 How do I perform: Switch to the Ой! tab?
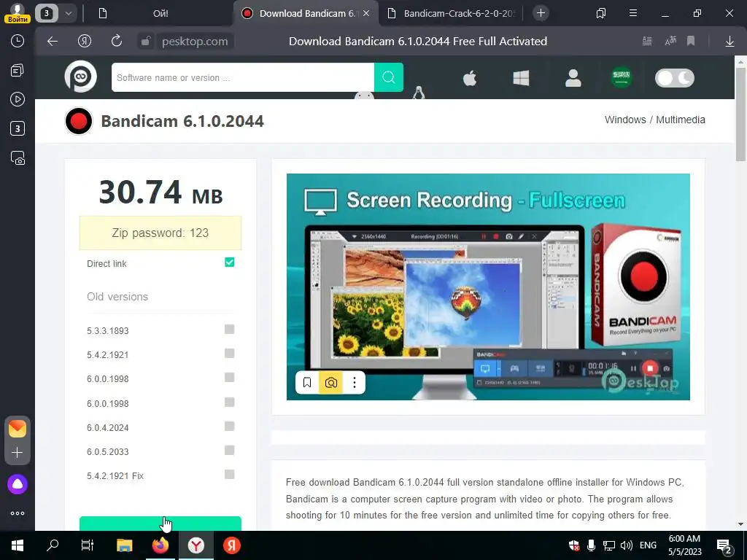(x=160, y=13)
